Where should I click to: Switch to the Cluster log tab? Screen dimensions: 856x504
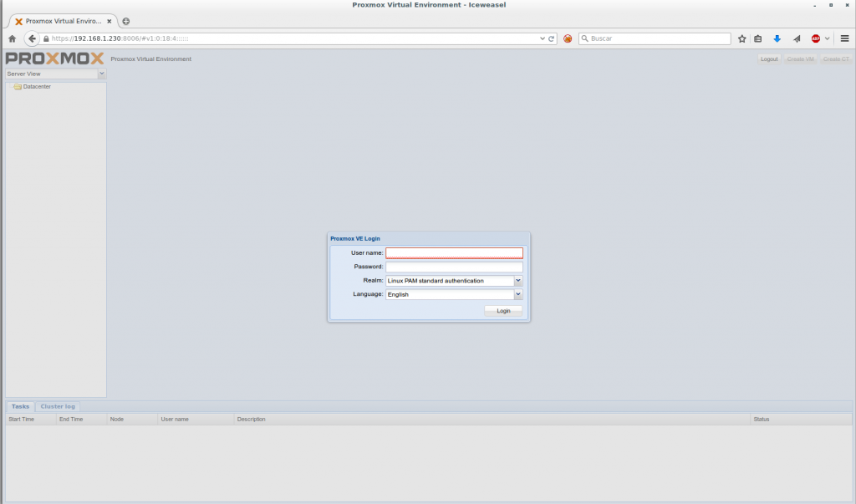coord(58,406)
